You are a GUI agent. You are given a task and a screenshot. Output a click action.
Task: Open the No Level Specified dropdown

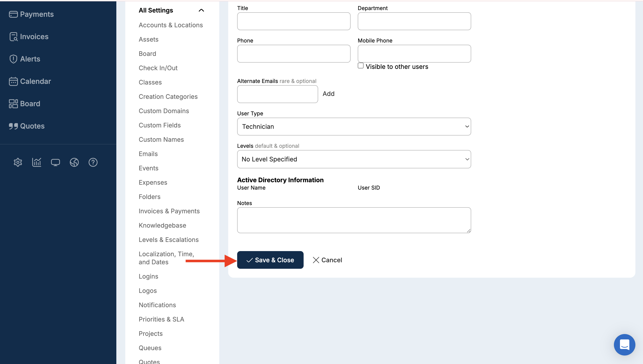[354, 159]
